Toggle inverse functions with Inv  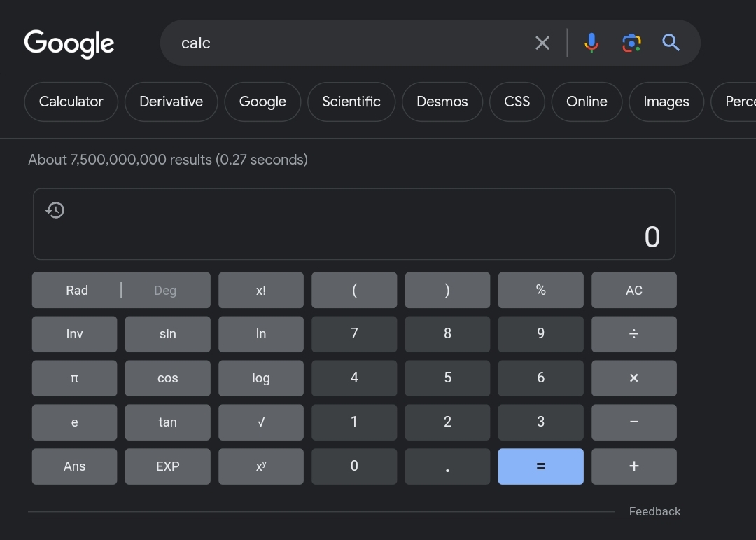(74, 334)
